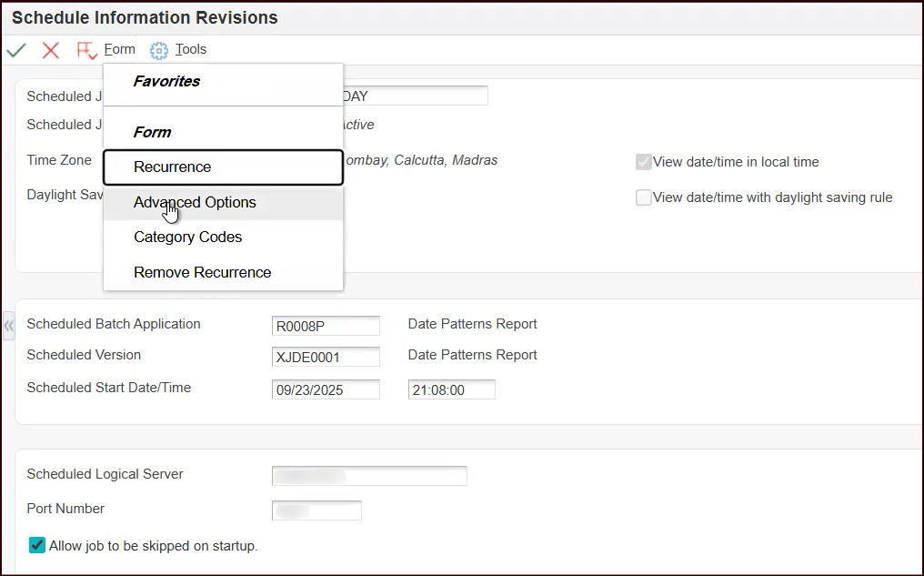Screen dimensions: 924x576
Task: Click the Scheduled Batch Application field R0008P
Action: [326, 326]
